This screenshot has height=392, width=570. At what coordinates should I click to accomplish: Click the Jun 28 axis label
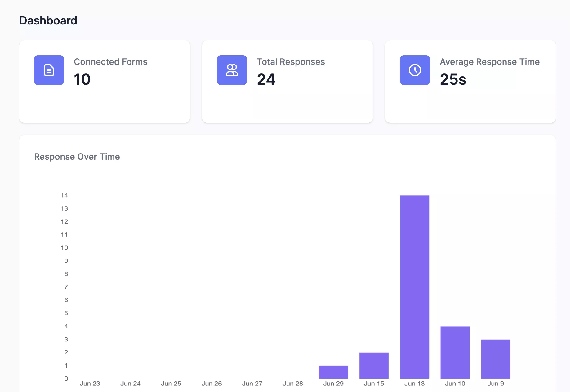click(x=293, y=383)
